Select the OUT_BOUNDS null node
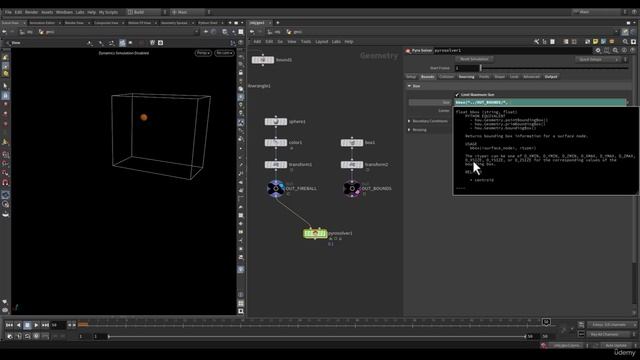The width and height of the screenshot is (640, 360). pos(352,189)
